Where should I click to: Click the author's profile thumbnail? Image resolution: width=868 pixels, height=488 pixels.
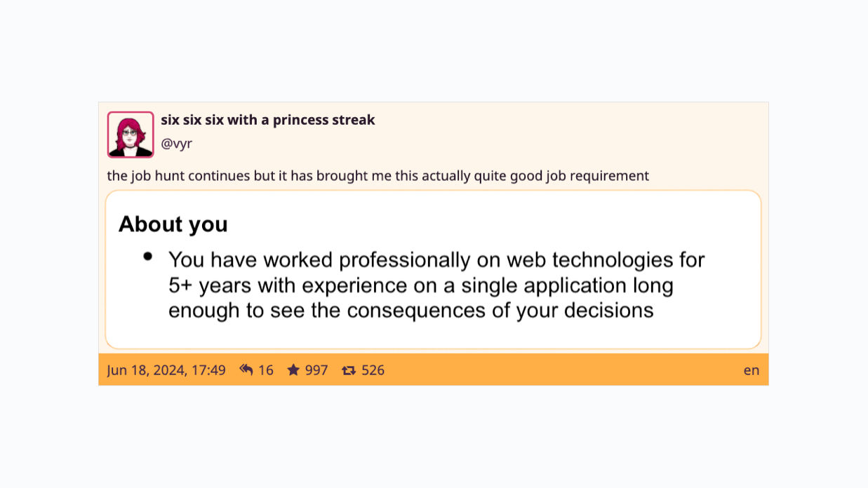(x=130, y=134)
